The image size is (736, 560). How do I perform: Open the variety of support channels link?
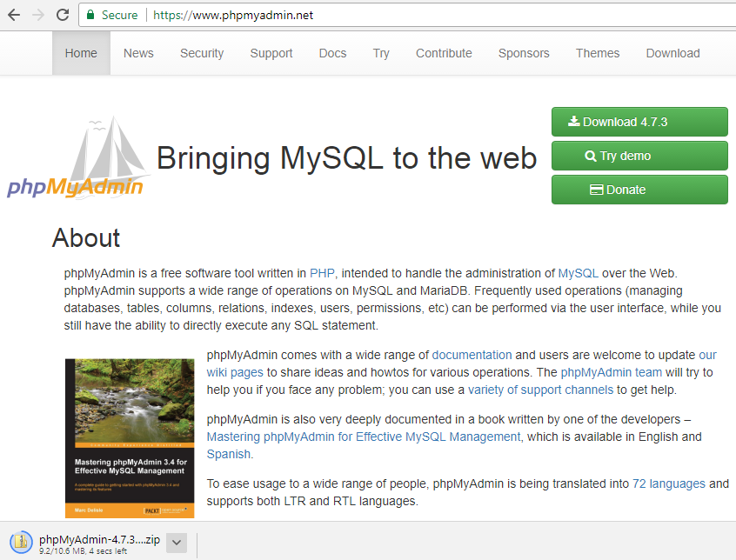pos(541,390)
